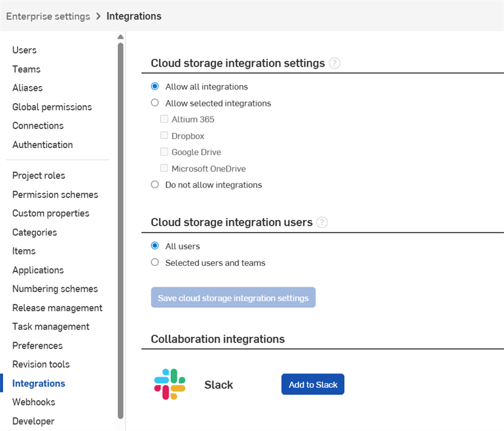Check the Google Drive integration option
Image resolution: width=504 pixels, height=431 pixels.
tap(164, 152)
